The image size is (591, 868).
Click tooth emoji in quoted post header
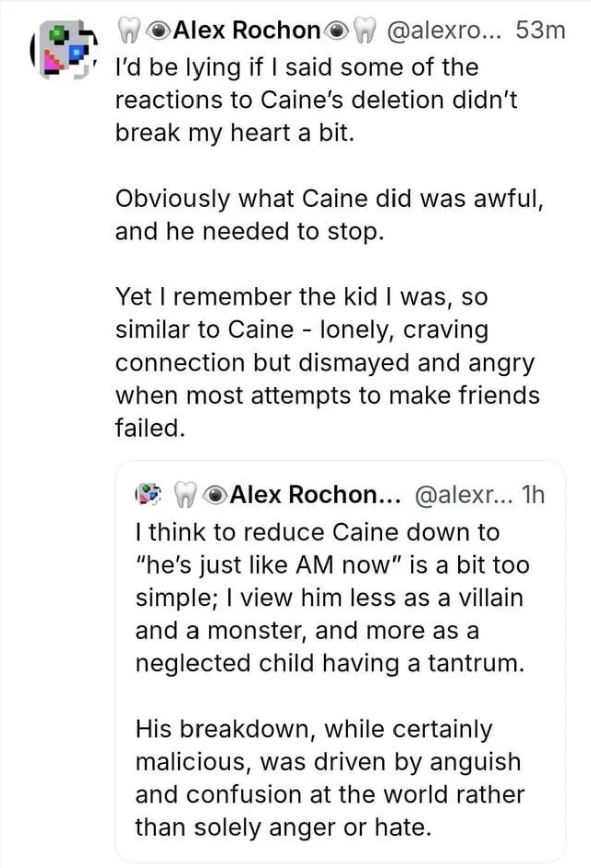pos(185,495)
